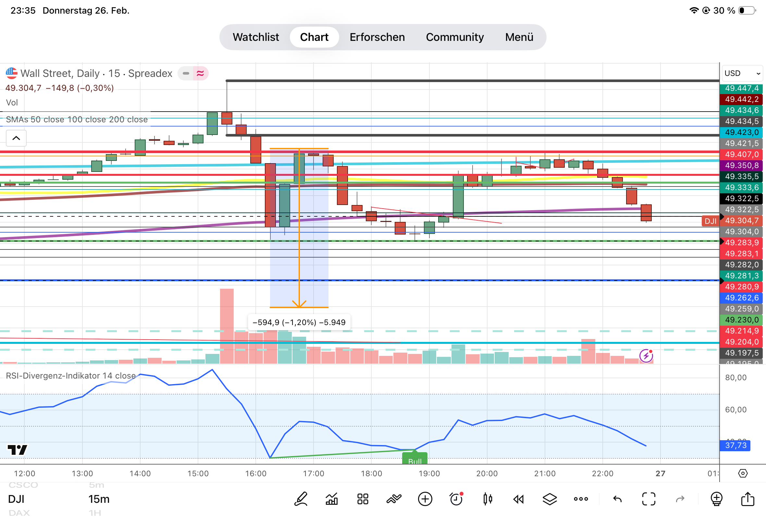Add a new alert clock icon
Screen dimensions: 766x532
coord(456,499)
